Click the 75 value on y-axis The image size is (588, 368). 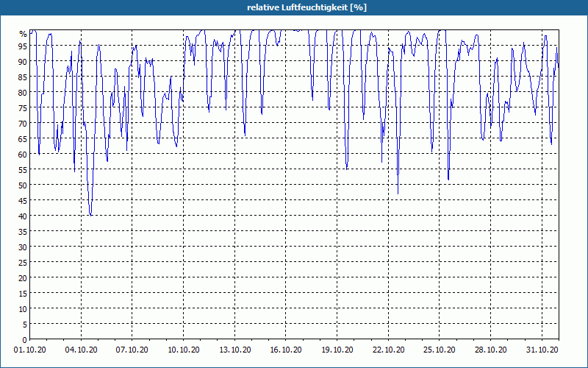tap(23, 107)
